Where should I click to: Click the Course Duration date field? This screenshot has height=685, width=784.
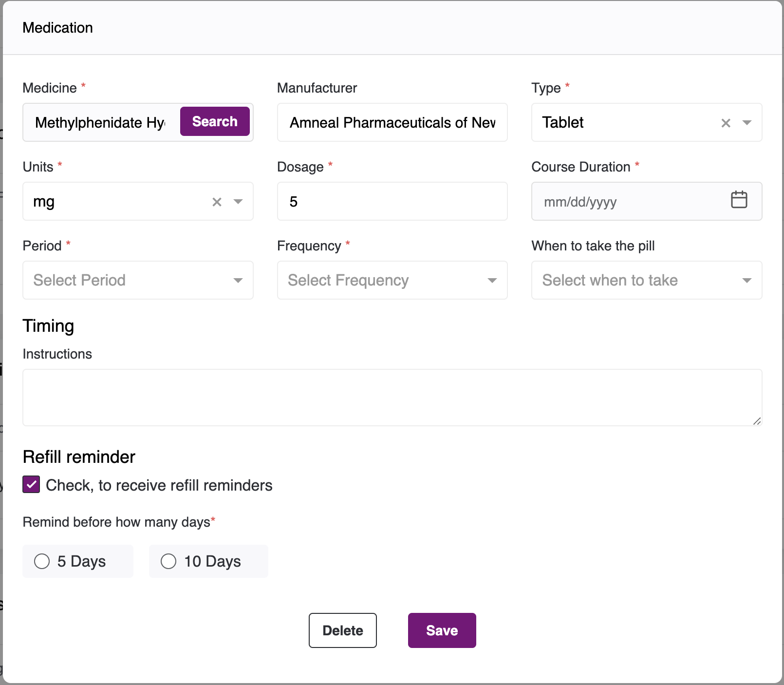click(628, 202)
